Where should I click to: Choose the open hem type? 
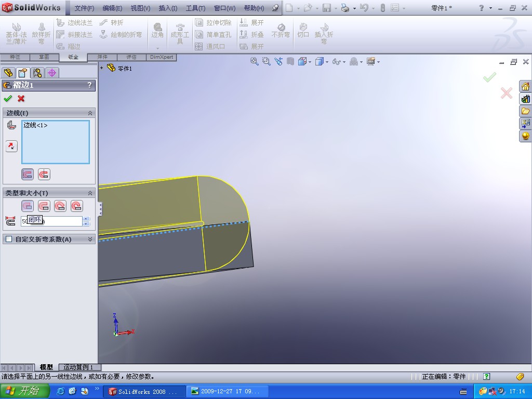[44, 206]
